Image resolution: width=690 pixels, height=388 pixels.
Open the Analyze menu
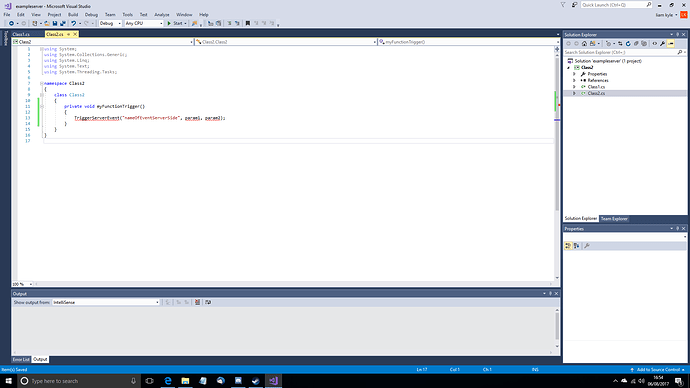[x=162, y=15]
